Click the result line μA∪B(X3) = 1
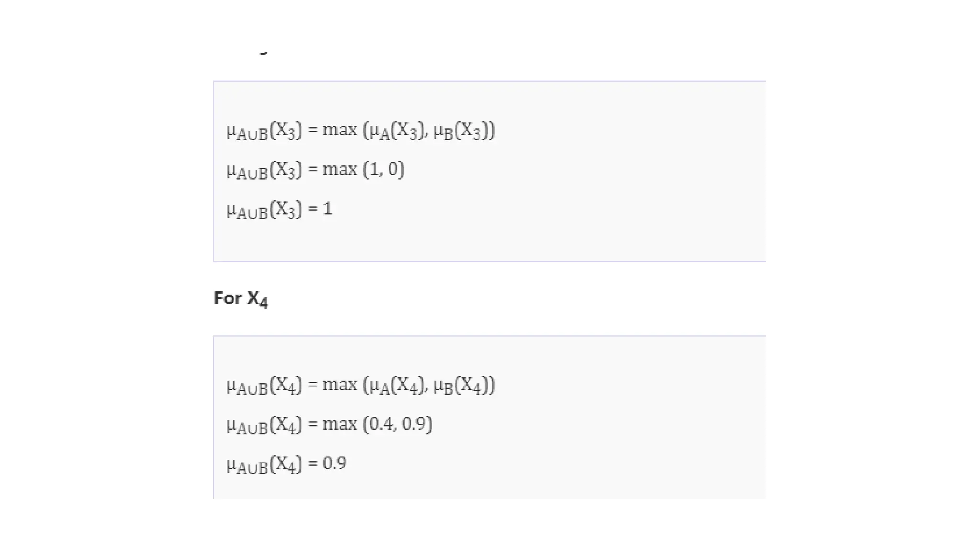This screenshot has height=551, width=980. [279, 209]
